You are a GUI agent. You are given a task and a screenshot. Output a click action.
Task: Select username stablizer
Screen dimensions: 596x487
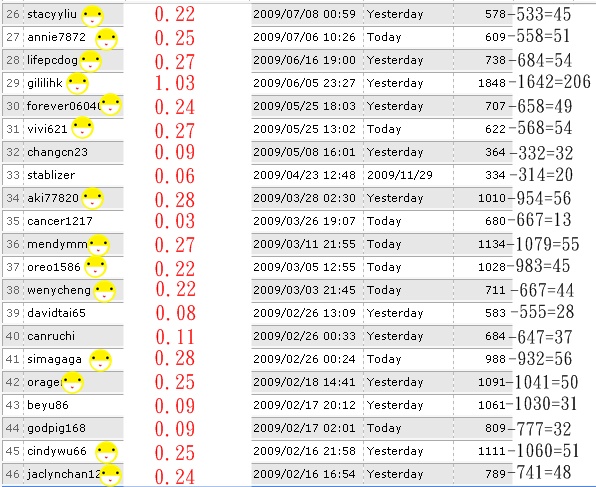pyautogui.click(x=51, y=175)
